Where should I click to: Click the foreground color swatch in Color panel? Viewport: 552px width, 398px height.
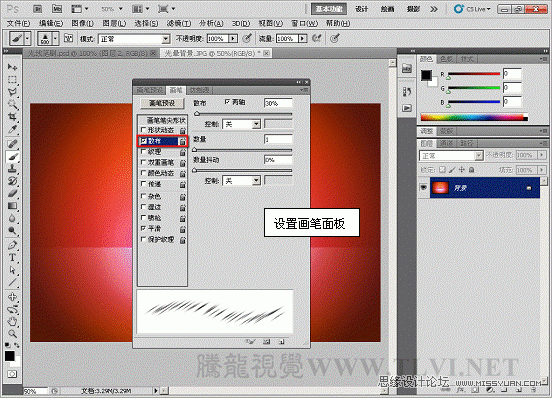click(x=426, y=75)
